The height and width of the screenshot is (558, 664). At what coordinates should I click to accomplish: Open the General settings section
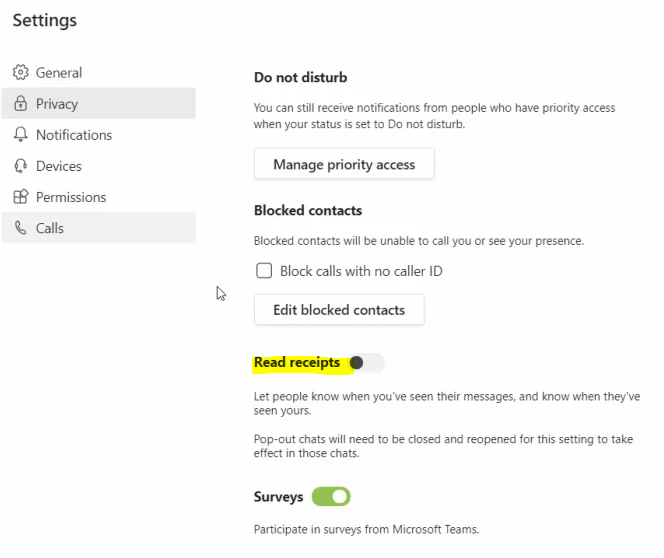pos(59,73)
